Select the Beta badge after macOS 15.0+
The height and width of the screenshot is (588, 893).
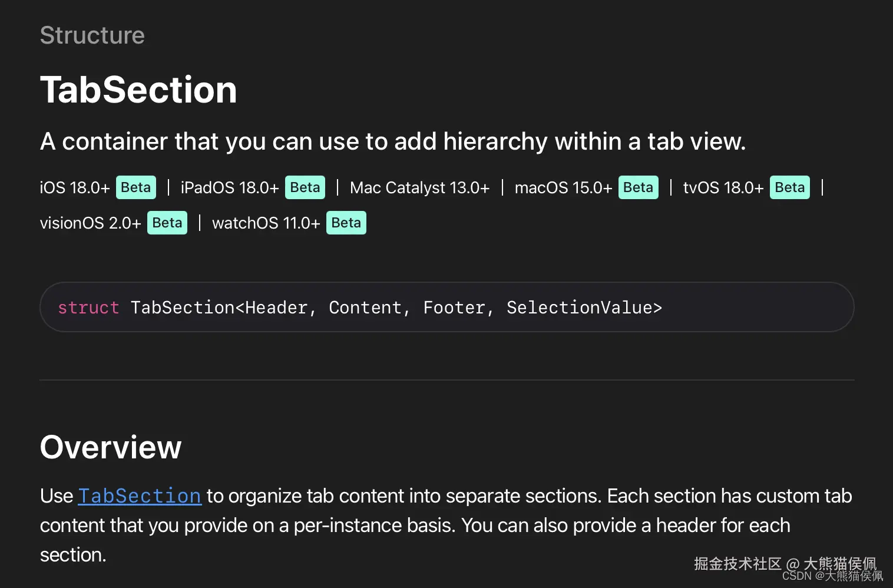638,187
